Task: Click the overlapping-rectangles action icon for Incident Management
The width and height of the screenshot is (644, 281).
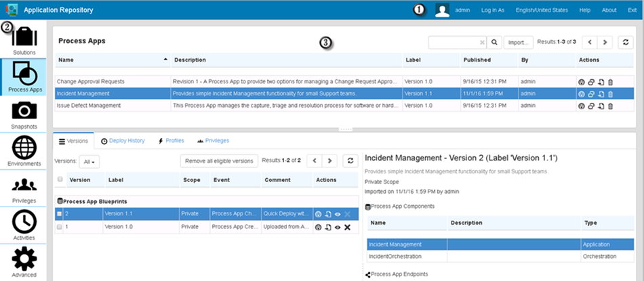Action: (591, 94)
